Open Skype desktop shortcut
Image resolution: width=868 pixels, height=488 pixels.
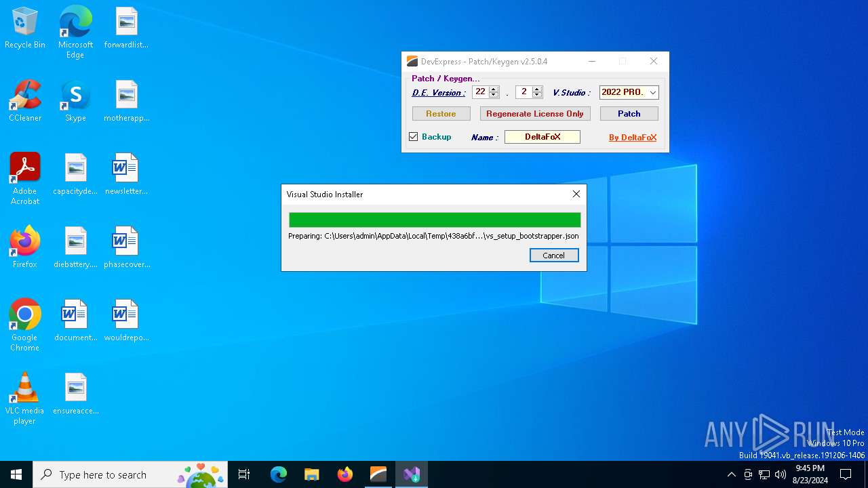[x=75, y=102]
